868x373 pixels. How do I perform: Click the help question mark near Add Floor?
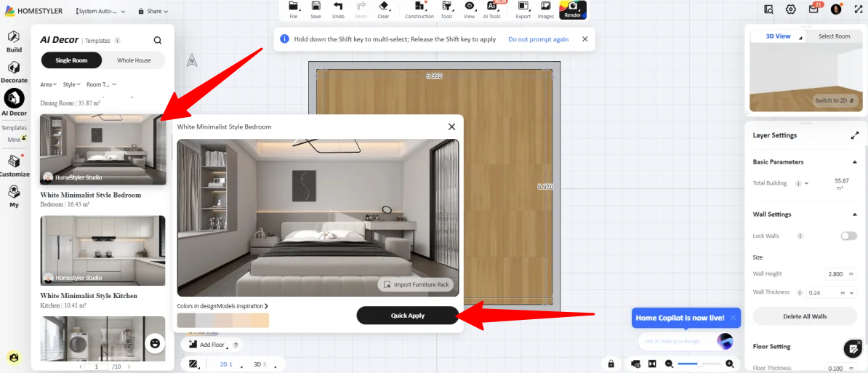click(x=236, y=345)
